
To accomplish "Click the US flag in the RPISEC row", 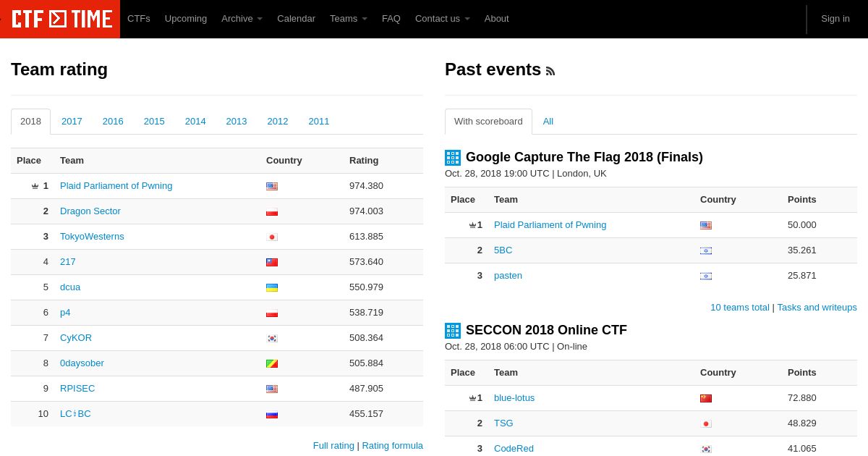I will click(272, 389).
